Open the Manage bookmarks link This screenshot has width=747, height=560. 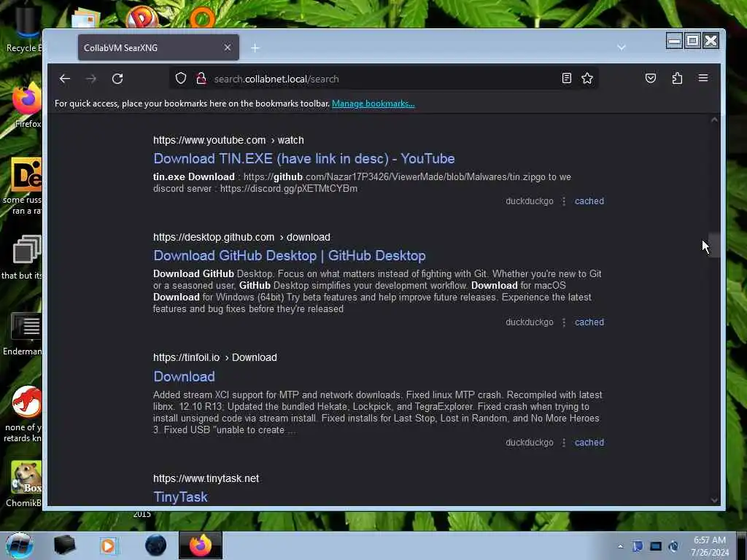coord(373,104)
